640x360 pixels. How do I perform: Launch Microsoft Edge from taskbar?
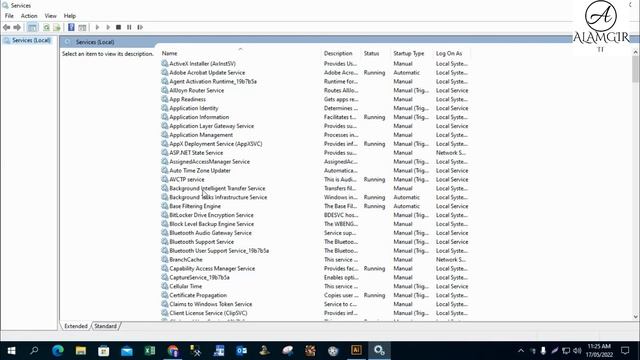pos(58,351)
